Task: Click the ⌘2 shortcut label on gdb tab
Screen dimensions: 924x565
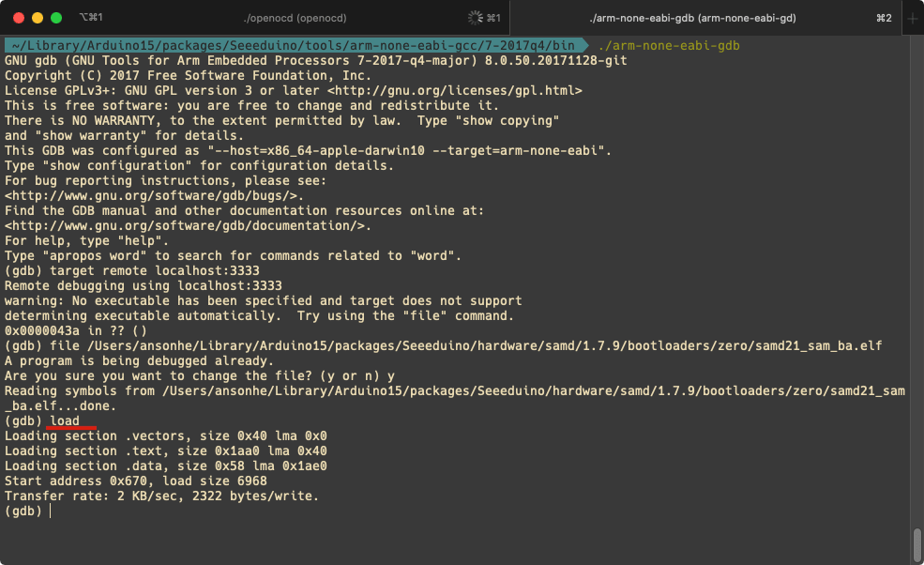Action: pyautogui.click(x=884, y=18)
